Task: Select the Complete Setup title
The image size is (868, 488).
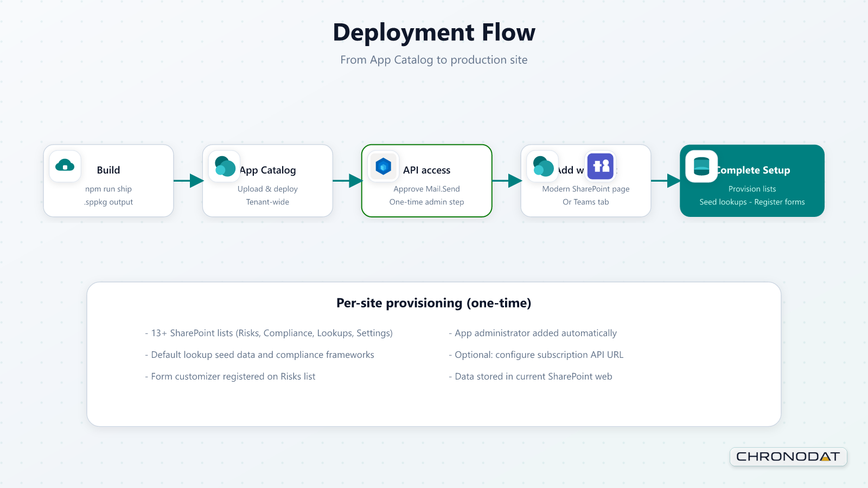Action: coord(754,170)
